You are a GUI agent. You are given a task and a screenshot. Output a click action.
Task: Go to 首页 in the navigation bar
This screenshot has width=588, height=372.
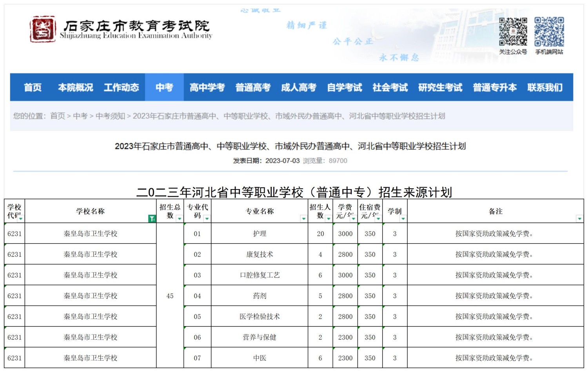[x=33, y=87]
